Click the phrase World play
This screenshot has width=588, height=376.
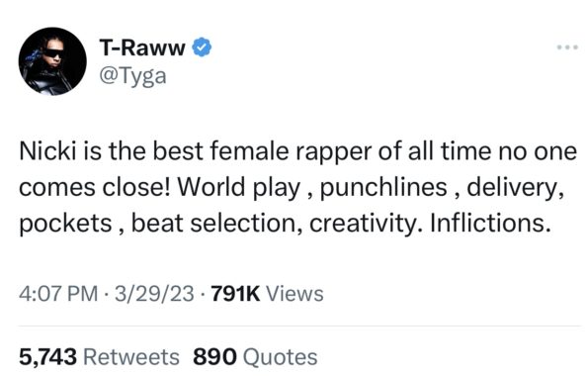[238, 187]
